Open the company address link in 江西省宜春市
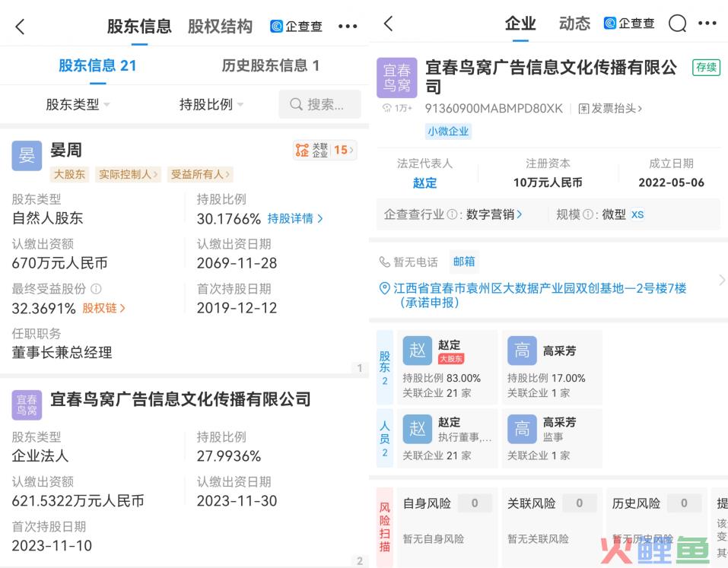Image resolution: width=728 pixels, height=568 pixels. coord(539,295)
